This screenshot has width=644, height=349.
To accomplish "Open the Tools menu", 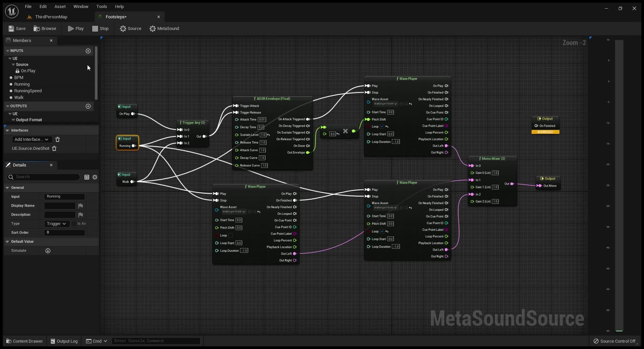I will pyautogui.click(x=101, y=6).
